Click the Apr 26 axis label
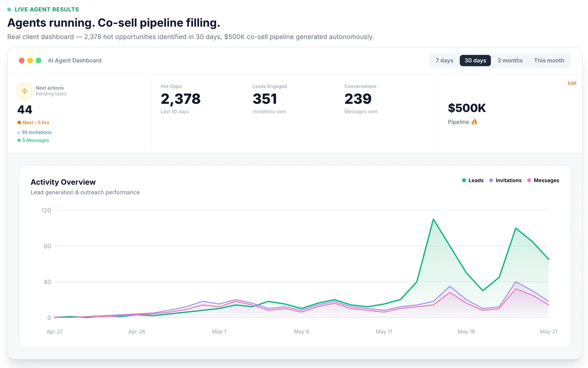The height and width of the screenshot is (368, 588). [137, 332]
